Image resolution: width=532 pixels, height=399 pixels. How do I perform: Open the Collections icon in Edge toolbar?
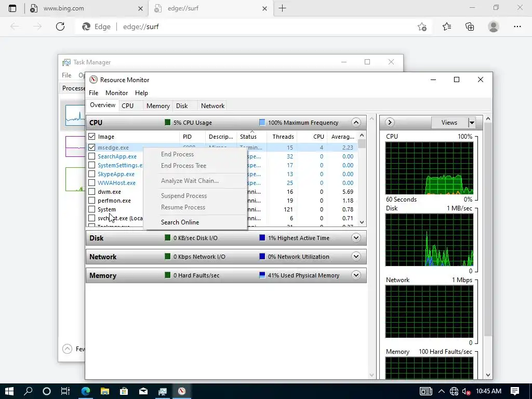point(470,26)
